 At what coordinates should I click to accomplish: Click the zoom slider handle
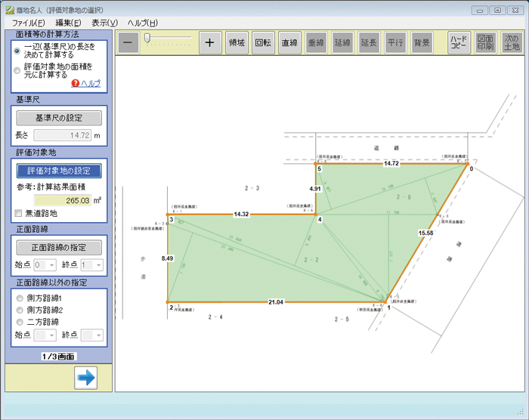click(148, 38)
